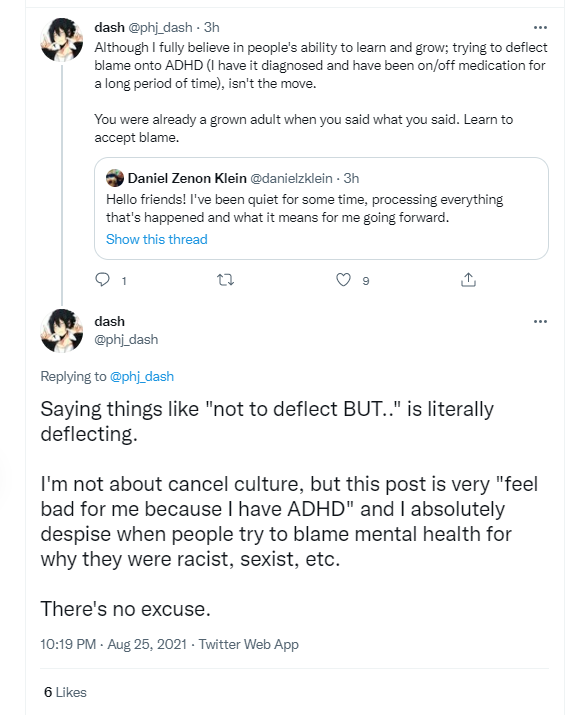
Task: Click the "Show this thread" link
Action: click(157, 239)
